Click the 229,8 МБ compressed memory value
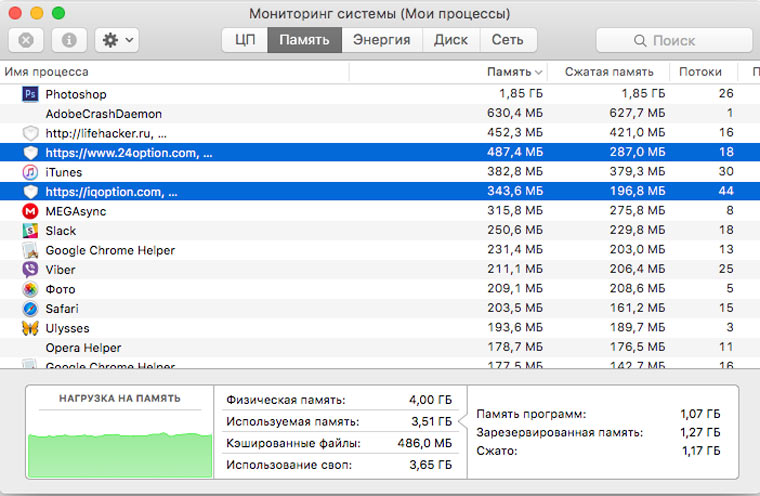The image size is (760, 496). pyautogui.click(x=637, y=230)
